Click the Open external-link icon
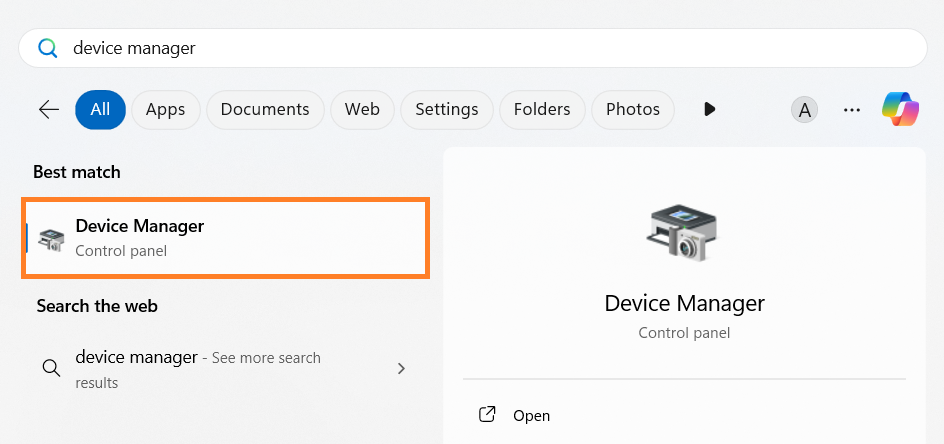 pyautogui.click(x=488, y=415)
